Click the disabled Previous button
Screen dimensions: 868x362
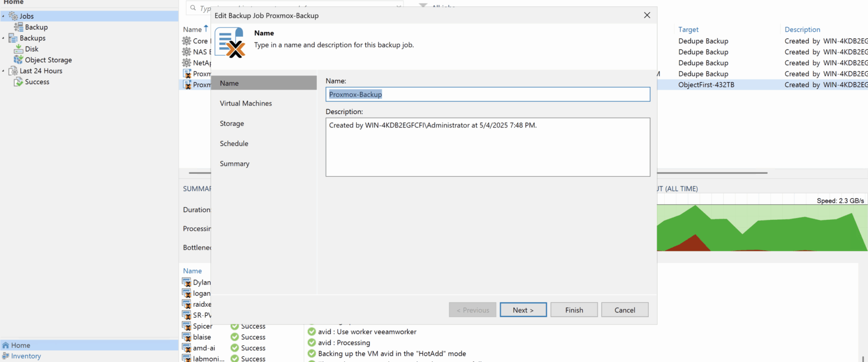(473, 310)
